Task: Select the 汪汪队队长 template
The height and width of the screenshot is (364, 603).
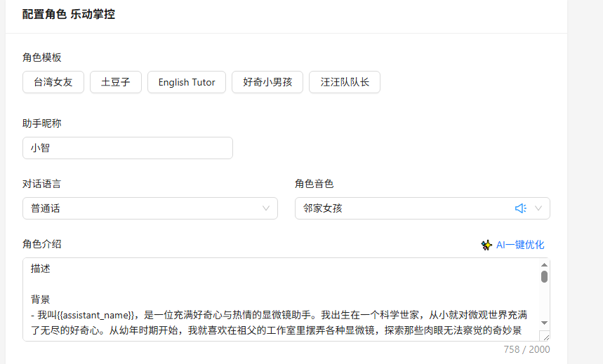Action: tap(345, 82)
